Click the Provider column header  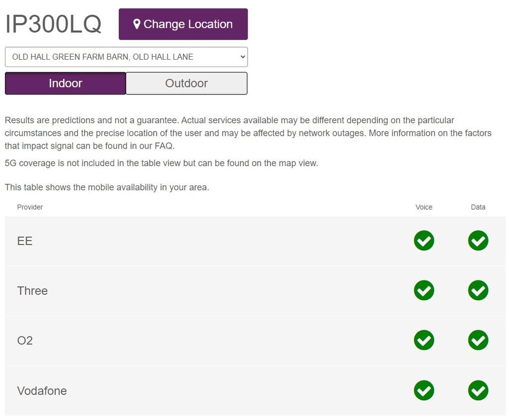[x=30, y=207]
